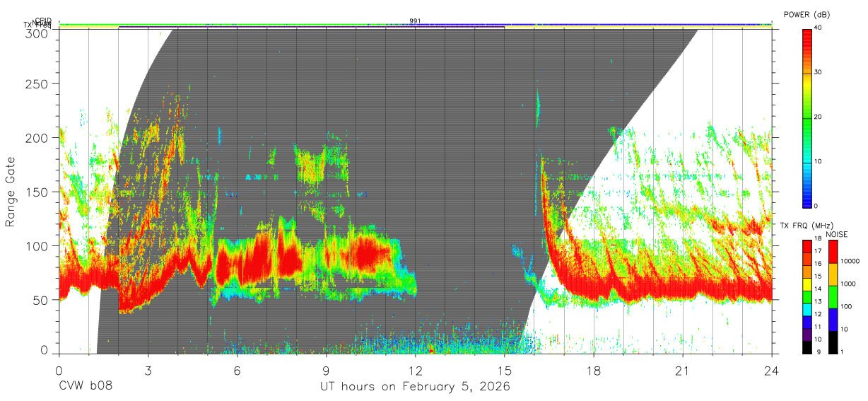Click the cyan 12–13 MHz swatch in TX FRQ scale
This screenshot has width=868, height=401.
point(807,309)
